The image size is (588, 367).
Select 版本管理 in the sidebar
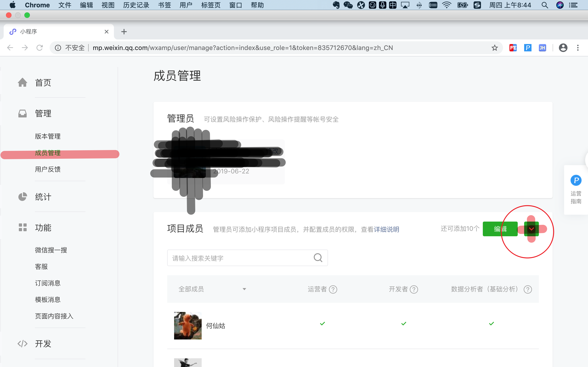(48, 136)
